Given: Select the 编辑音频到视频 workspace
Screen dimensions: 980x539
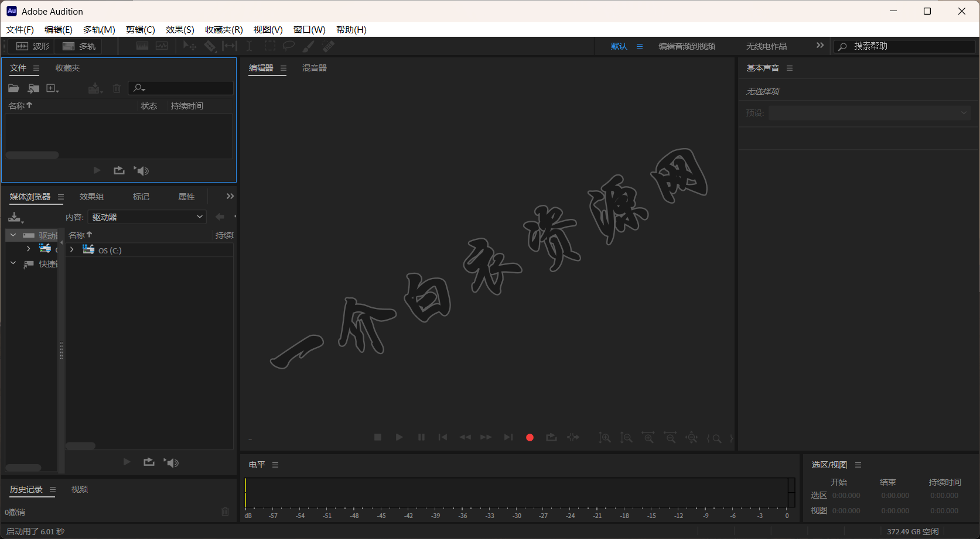Looking at the screenshot, I should click(x=687, y=46).
